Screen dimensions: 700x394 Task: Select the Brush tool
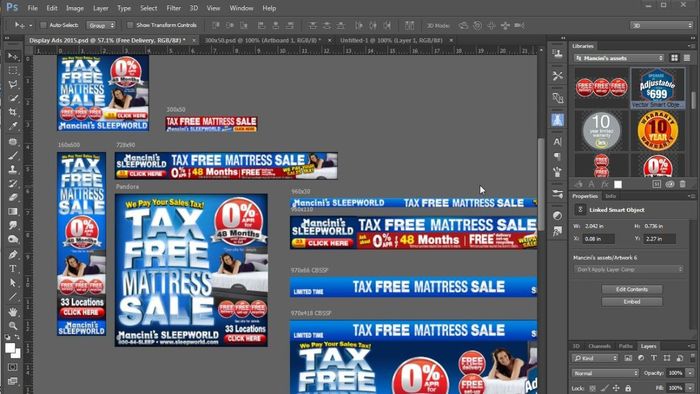click(12, 155)
